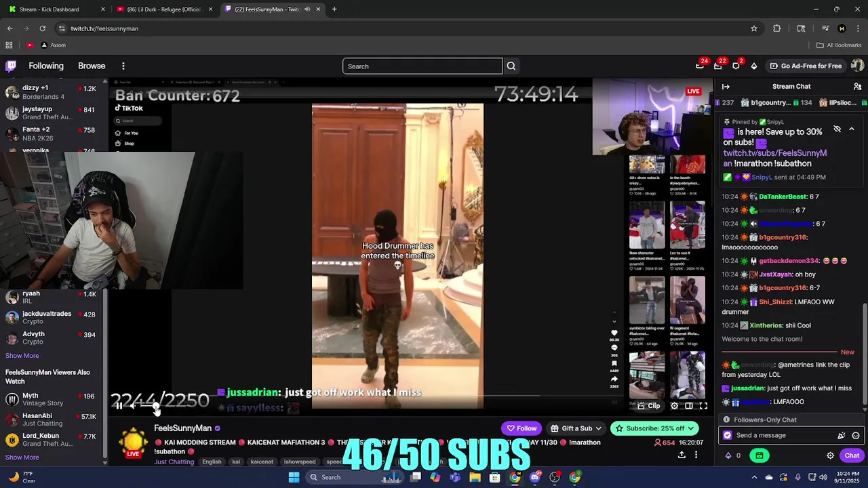Open Following in top navigation
The image size is (868, 488).
(46, 66)
